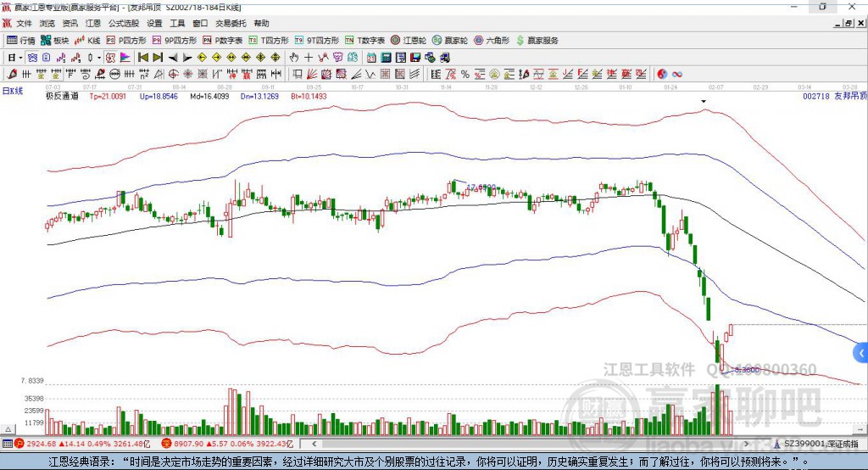
Task: Select the crosshair cursor tool
Action: click(309, 58)
